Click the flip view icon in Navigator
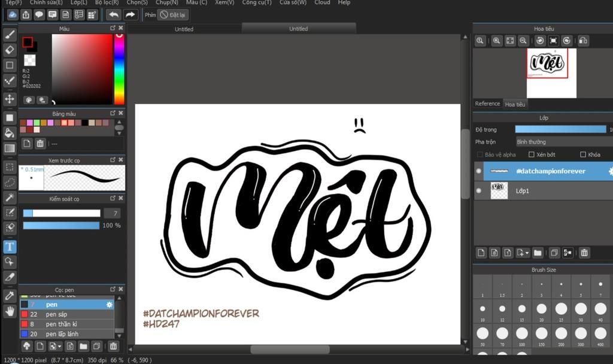613x364 pixels. (x=583, y=41)
